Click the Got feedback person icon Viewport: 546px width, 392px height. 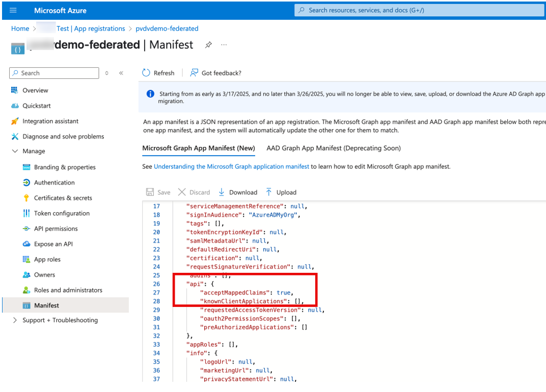click(194, 73)
